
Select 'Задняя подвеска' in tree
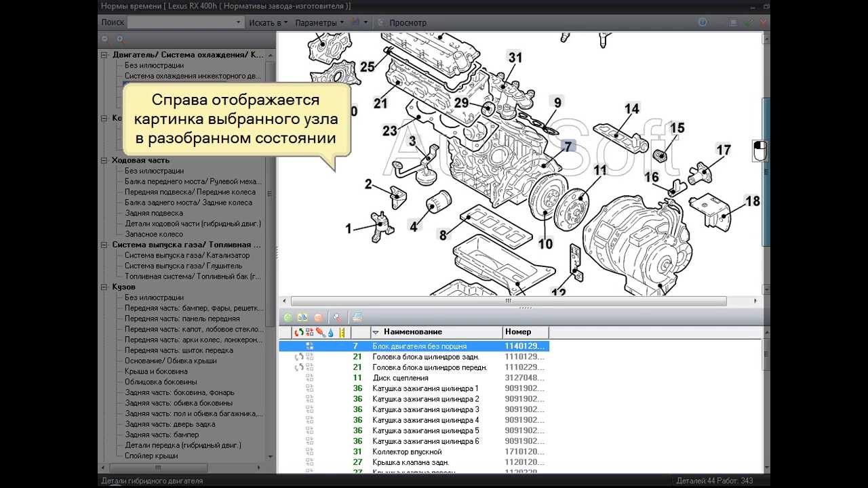click(x=154, y=213)
